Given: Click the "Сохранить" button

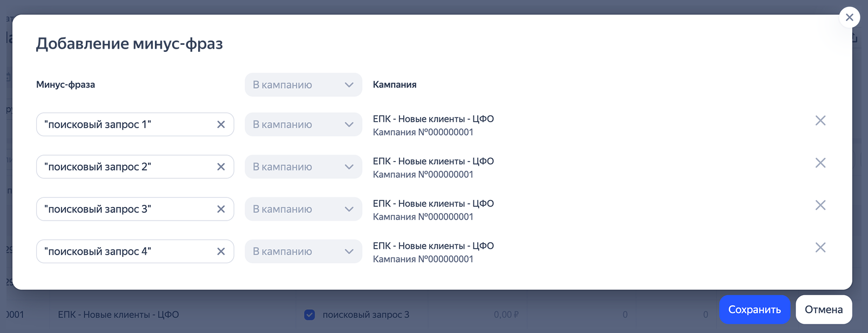Looking at the screenshot, I should tap(754, 310).
